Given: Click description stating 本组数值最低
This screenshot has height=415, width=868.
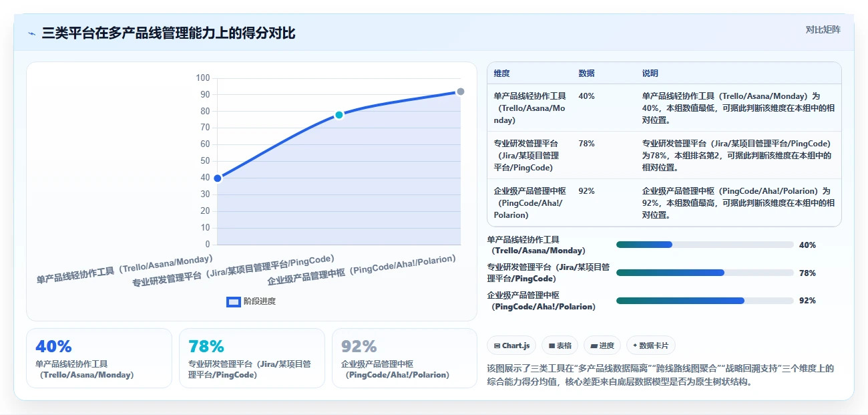Looking at the screenshot, I should coord(738,108).
